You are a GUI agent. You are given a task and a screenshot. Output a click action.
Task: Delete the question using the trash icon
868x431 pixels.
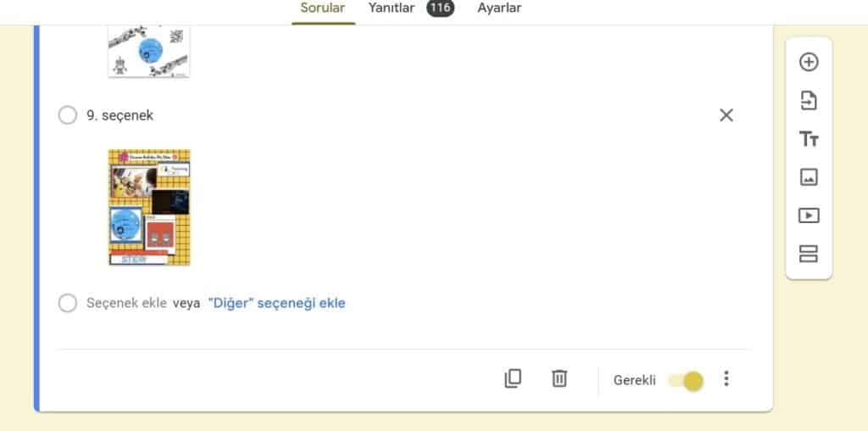point(559,379)
